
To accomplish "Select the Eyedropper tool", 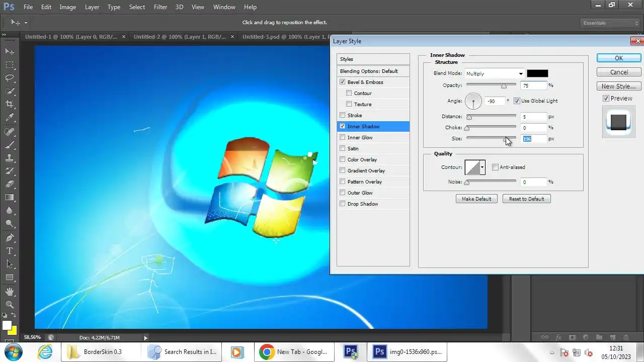I will click(x=10, y=118).
